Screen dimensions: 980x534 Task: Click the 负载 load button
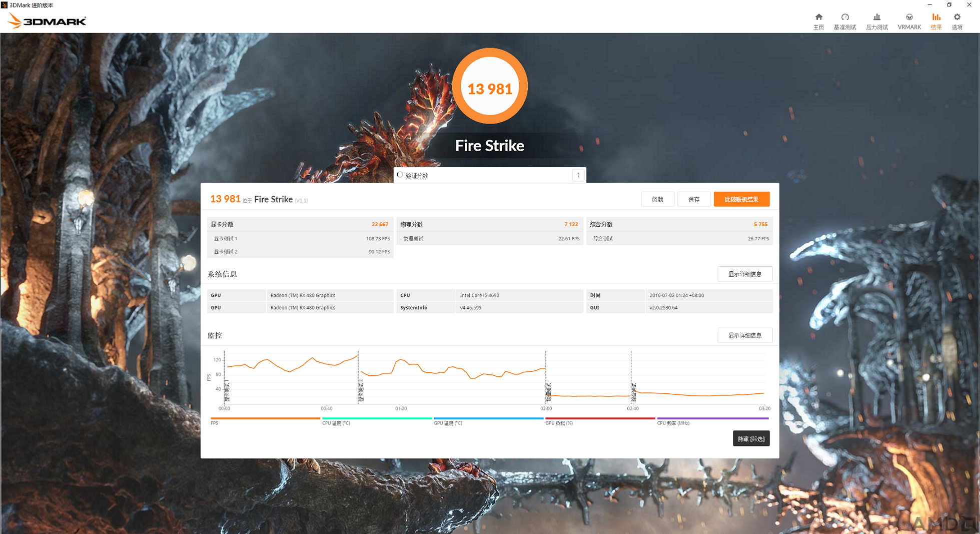(x=657, y=199)
